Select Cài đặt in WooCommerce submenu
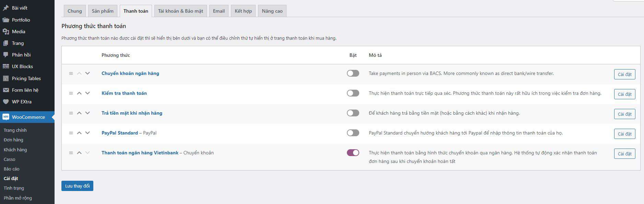This screenshot has width=644, height=204. point(11,178)
